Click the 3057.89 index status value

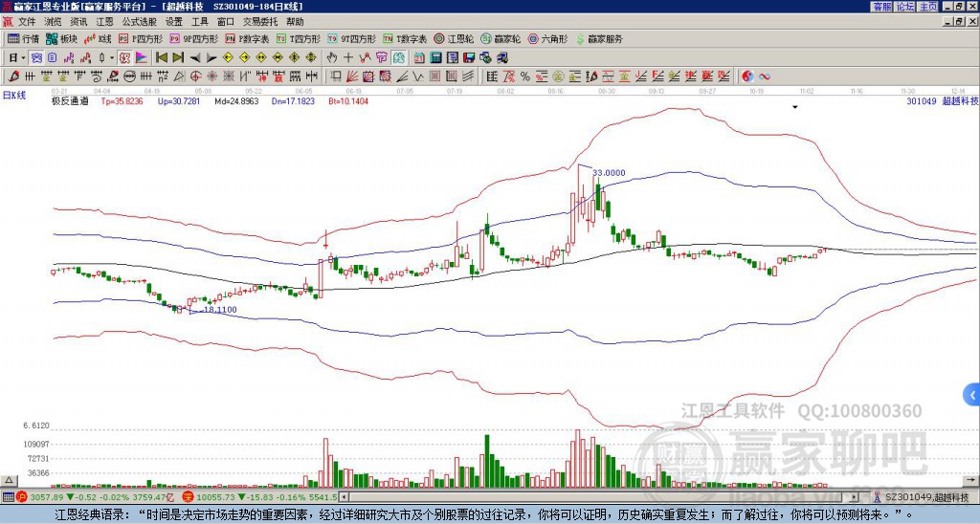tap(48, 497)
